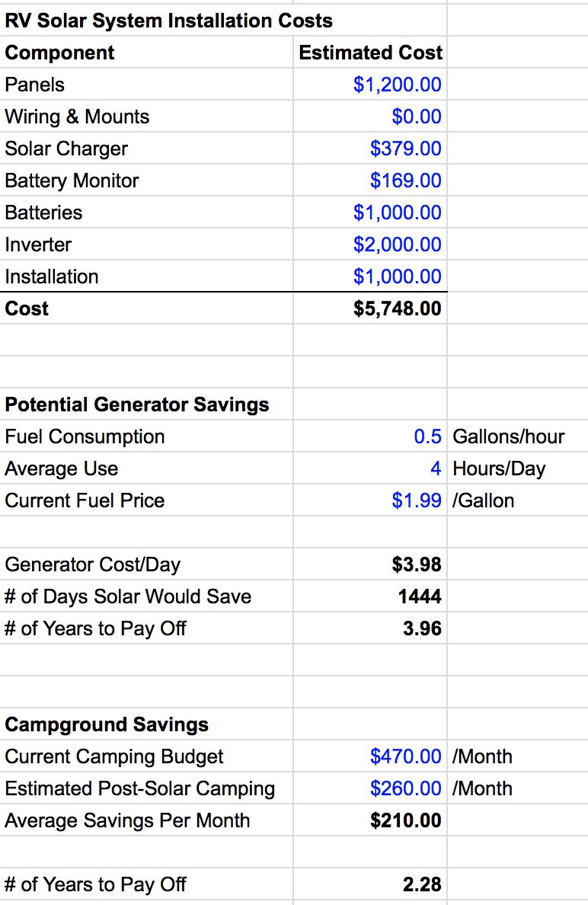
Task: Click the Generator Cost/Day $3.98 cell
Action: (x=416, y=564)
